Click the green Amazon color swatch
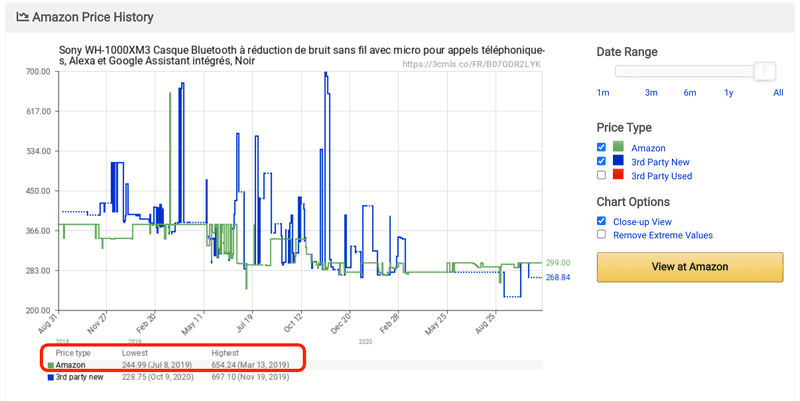The height and width of the screenshot is (401, 800). tap(618, 146)
